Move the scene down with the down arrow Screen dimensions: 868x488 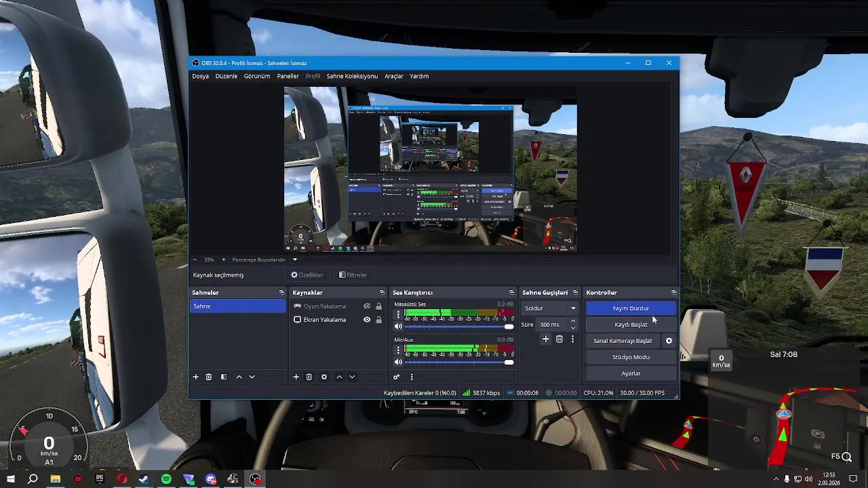point(252,377)
